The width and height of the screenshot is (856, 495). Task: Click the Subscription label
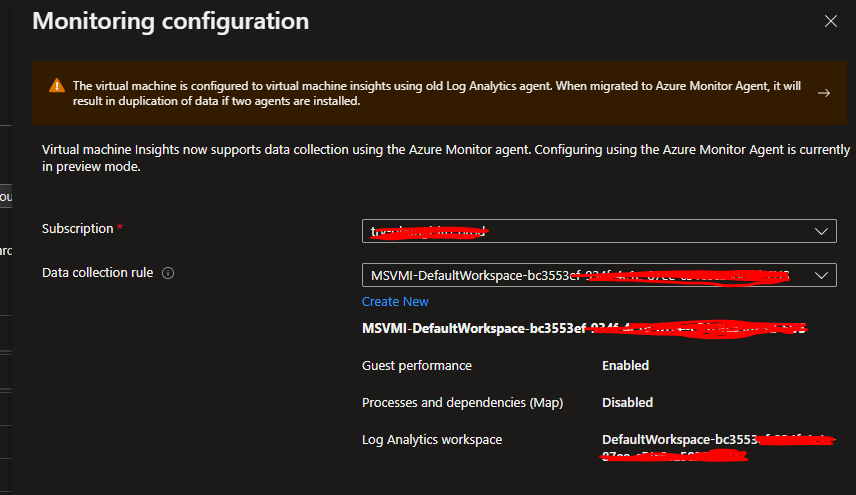[78, 229]
